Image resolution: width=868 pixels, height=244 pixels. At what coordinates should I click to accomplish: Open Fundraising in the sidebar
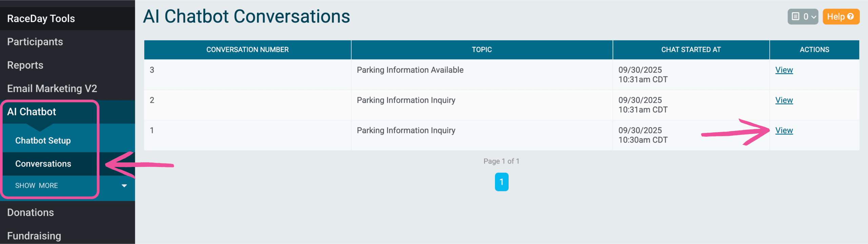click(34, 236)
